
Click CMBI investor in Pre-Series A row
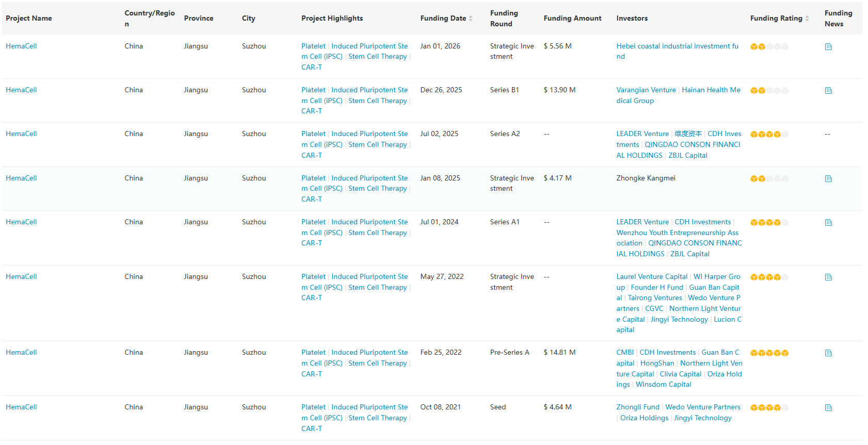coord(624,352)
